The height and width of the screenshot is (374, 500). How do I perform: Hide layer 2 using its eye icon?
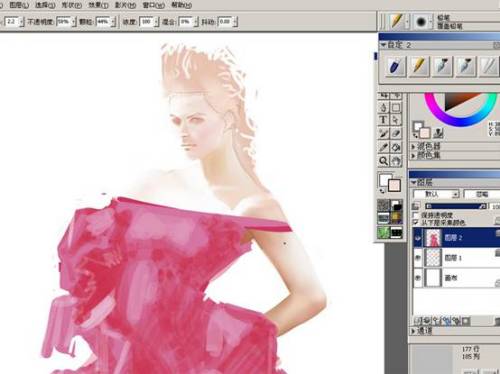point(418,238)
